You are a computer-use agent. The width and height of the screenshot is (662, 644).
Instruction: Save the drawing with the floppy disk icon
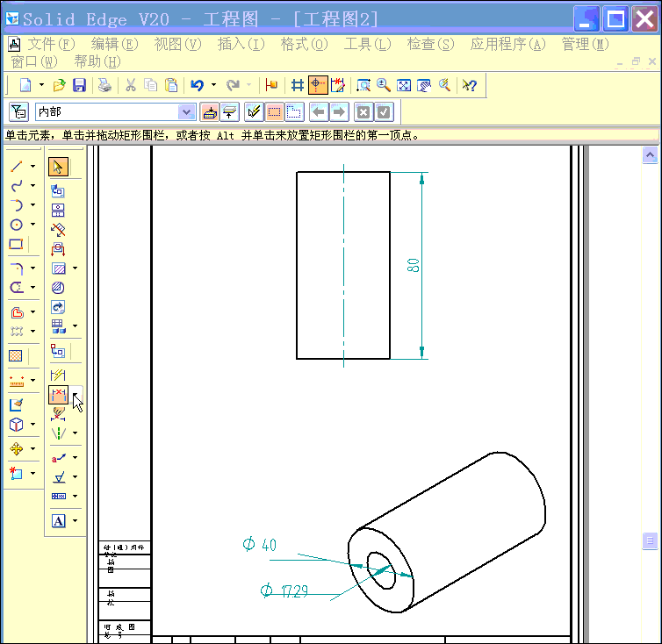tap(79, 85)
